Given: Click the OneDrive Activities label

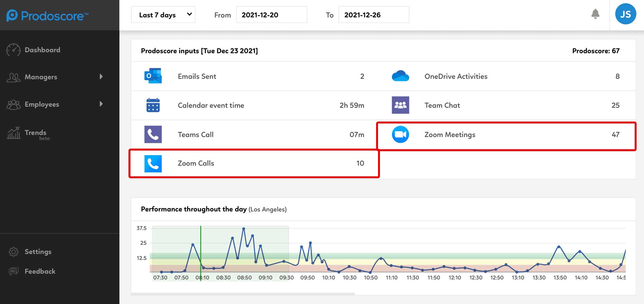Looking at the screenshot, I should pyautogui.click(x=456, y=76).
